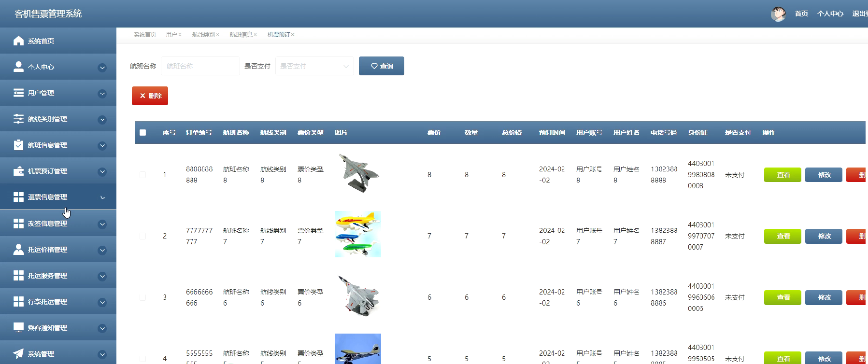Expand the 乘客通知管理 menu chevron
The height and width of the screenshot is (364, 868).
click(102, 329)
